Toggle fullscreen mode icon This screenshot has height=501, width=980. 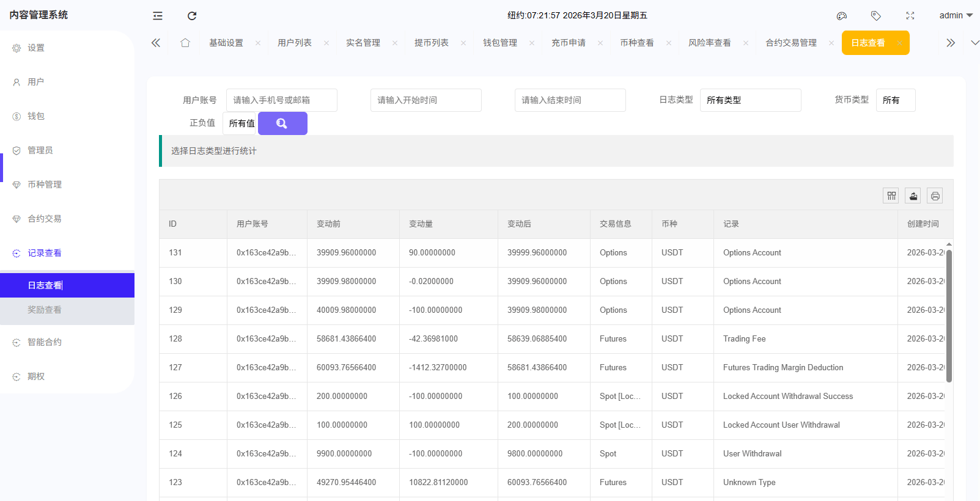(x=910, y=16)
